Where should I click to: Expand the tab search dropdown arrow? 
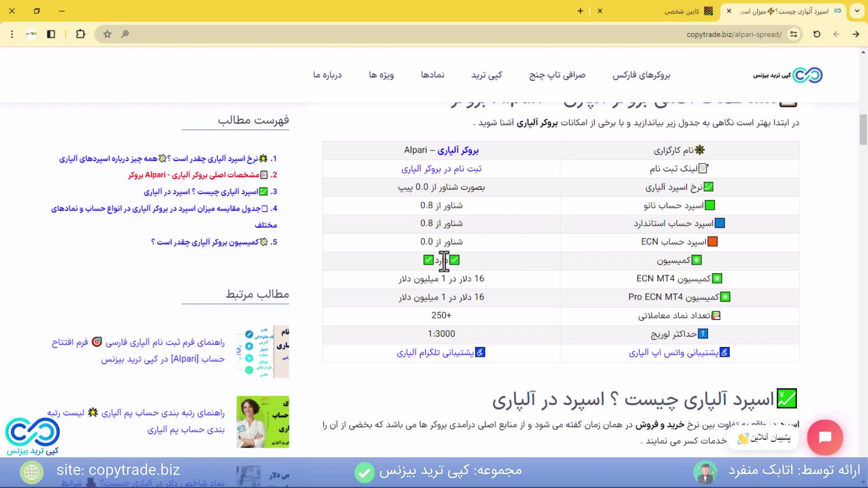[857, 11]
